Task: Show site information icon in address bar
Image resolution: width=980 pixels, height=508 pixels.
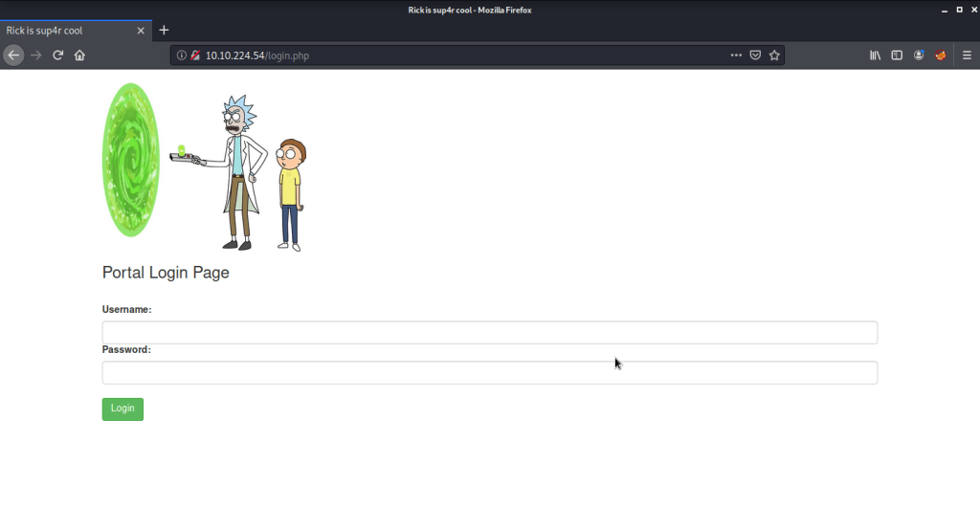Action: [x=182, y=55]
